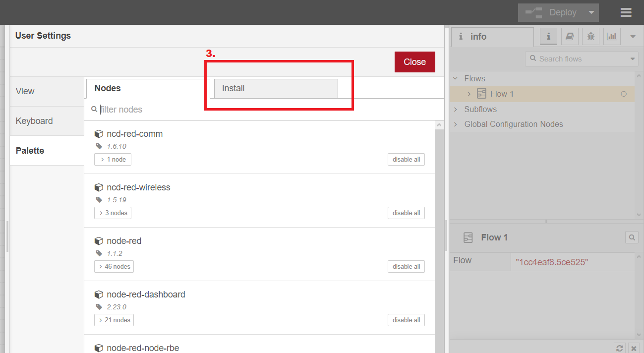Image resolution: width=644 pixels, height=353 pixels.
Task: Click the ncd-red-comm package cube icon
Action: [x=99, y=134]
